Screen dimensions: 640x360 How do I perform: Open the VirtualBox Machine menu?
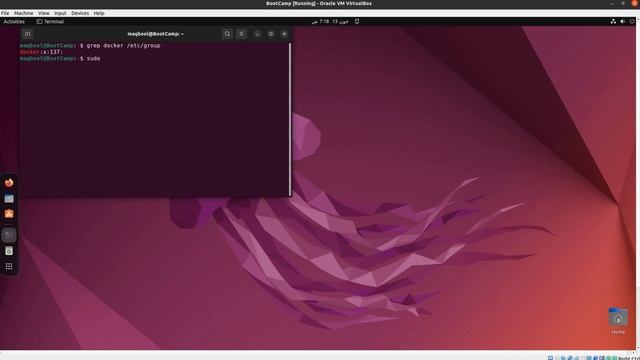click(24, 13)
